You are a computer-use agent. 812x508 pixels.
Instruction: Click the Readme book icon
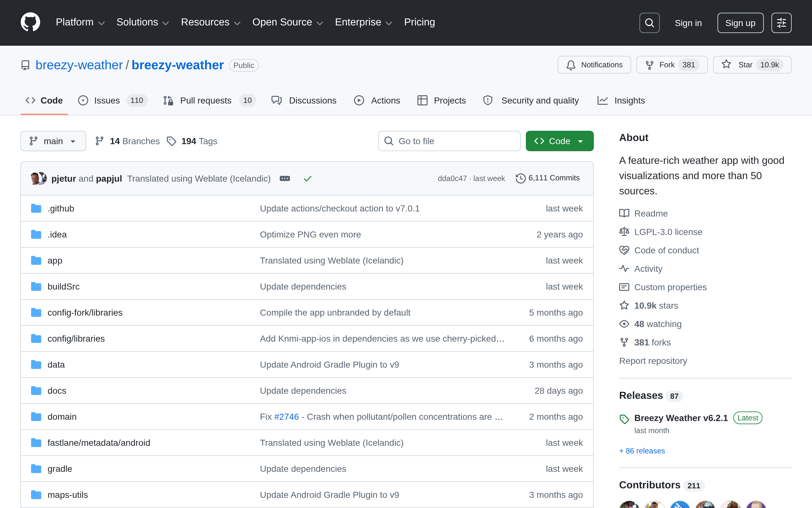coord(624,213)
